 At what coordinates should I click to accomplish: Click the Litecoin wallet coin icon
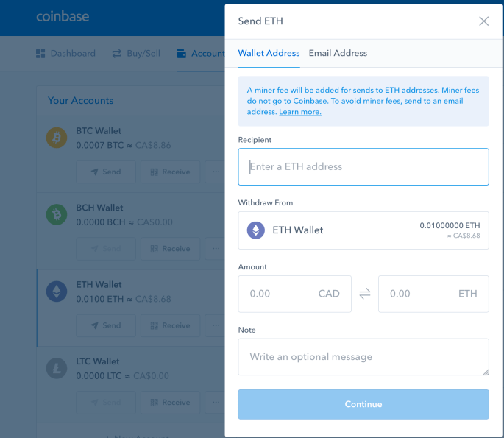tap(57, 369)
